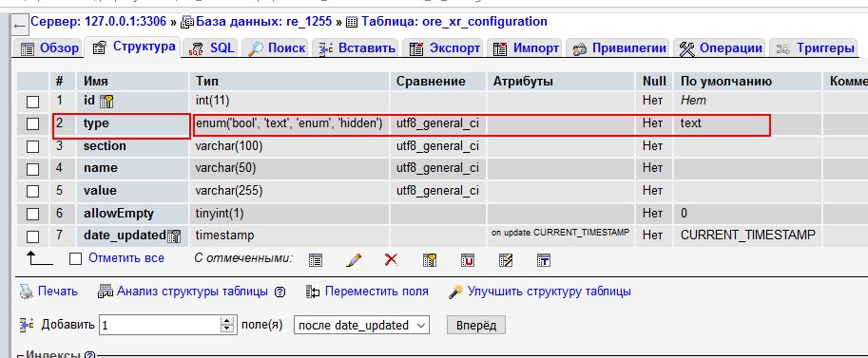Click the Добавить column count input field
This screenshot has height=358, width=868.
point(160,326)
